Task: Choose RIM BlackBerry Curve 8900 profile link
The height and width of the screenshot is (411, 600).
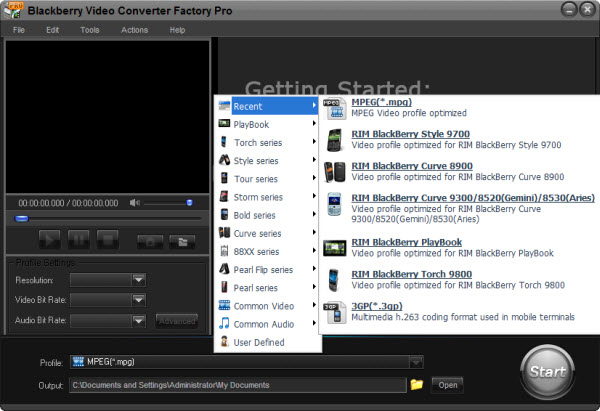Action: coord(412,166)
